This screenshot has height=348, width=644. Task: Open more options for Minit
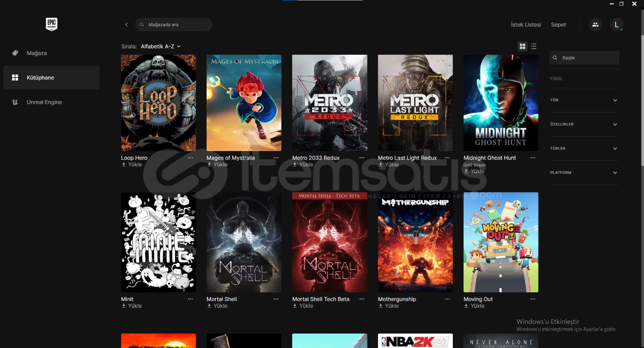coord(190,299)
